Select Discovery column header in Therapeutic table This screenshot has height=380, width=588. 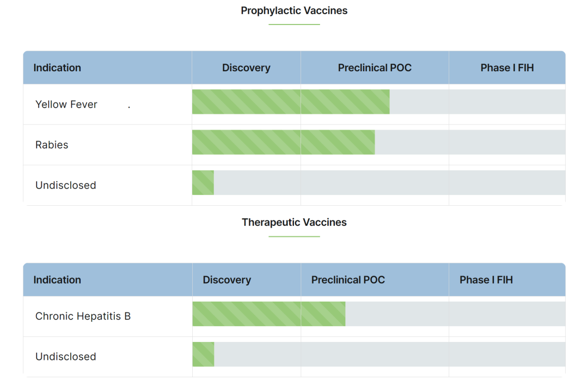click(x=226, y=280)
